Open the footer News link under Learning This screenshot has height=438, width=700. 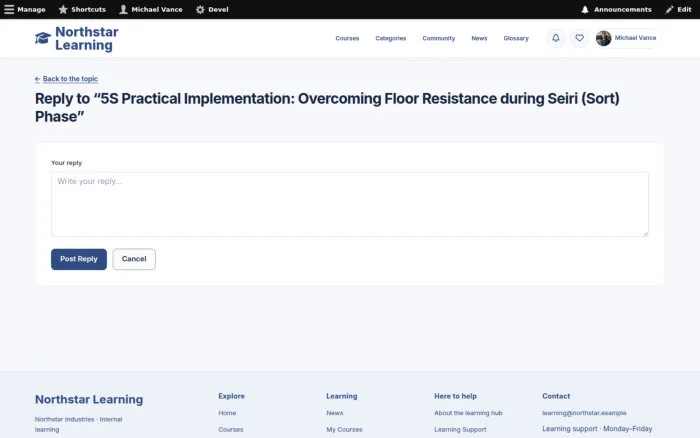334,413
